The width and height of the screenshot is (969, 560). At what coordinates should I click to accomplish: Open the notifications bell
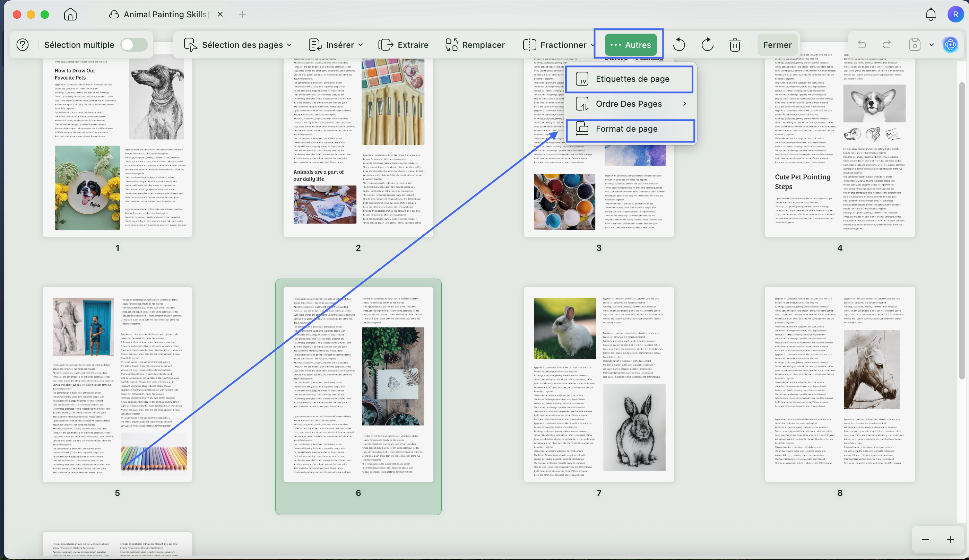tap(931, 15)
